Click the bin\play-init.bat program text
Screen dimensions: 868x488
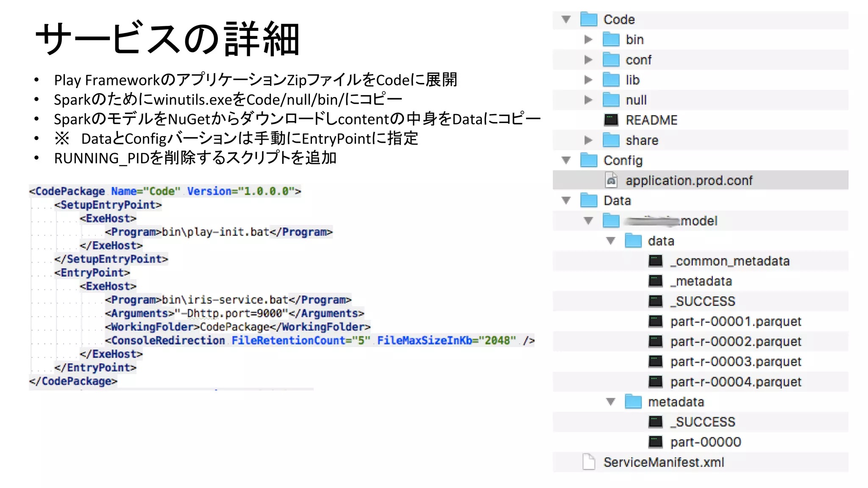216,232
